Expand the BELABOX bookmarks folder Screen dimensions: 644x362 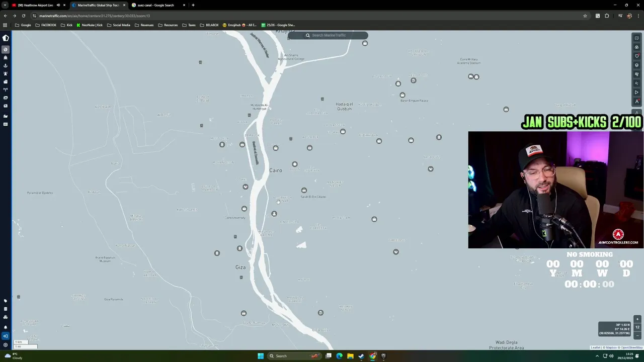click(209, 25)
